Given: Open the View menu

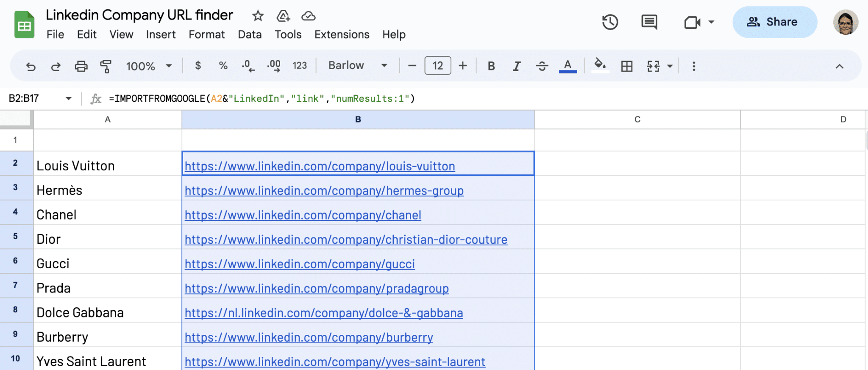Looking at the screenshot, I should (121, 34).
